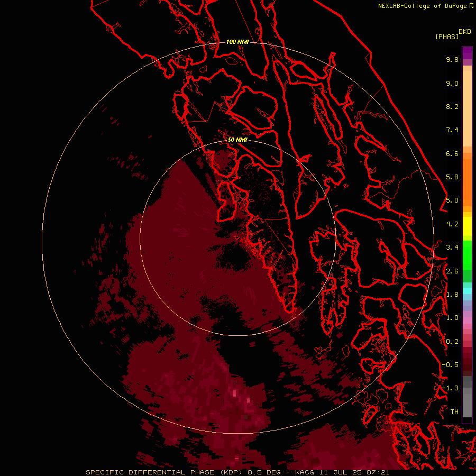This screenshot has width=476, height=476.
Task: Pick the light peach color bar segment
Action: [x=467, y=108]
